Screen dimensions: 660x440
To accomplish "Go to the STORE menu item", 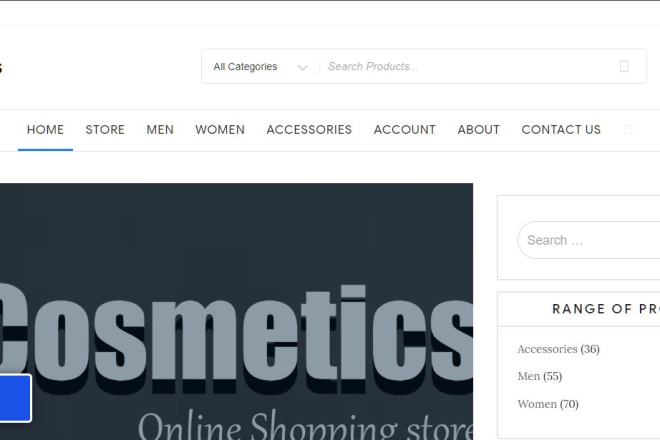I will [105, 130].
